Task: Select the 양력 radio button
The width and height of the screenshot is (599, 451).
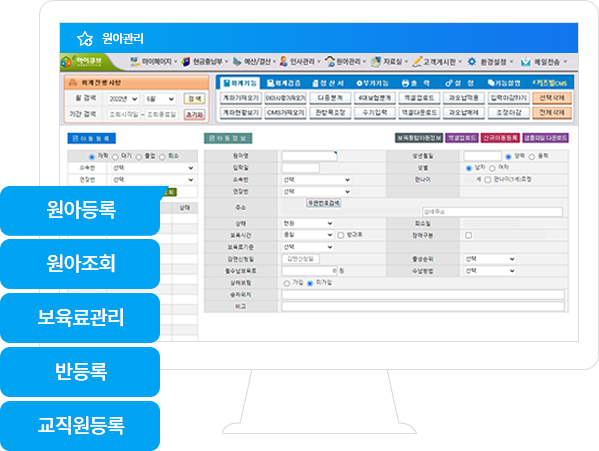Action: point(508,157)
